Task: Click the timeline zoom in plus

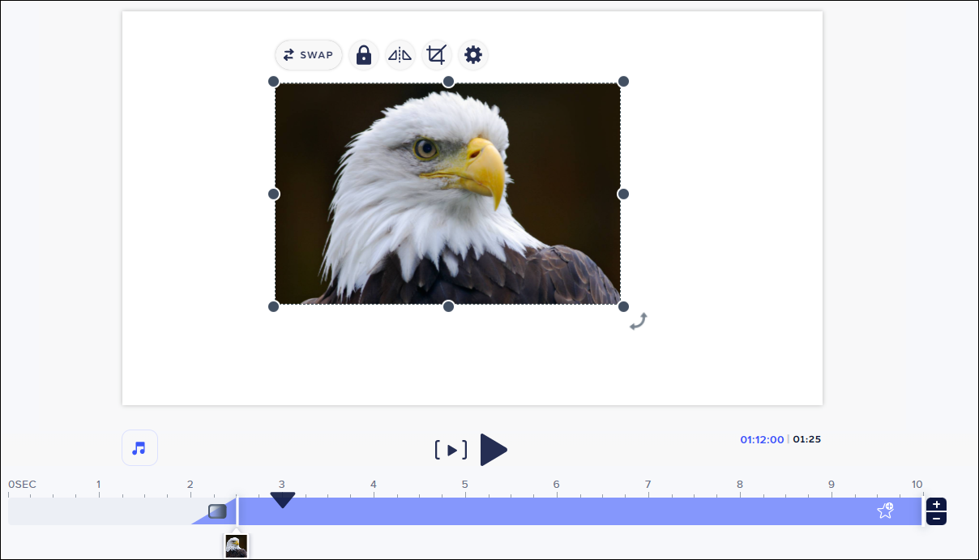Action: [936, 504]
